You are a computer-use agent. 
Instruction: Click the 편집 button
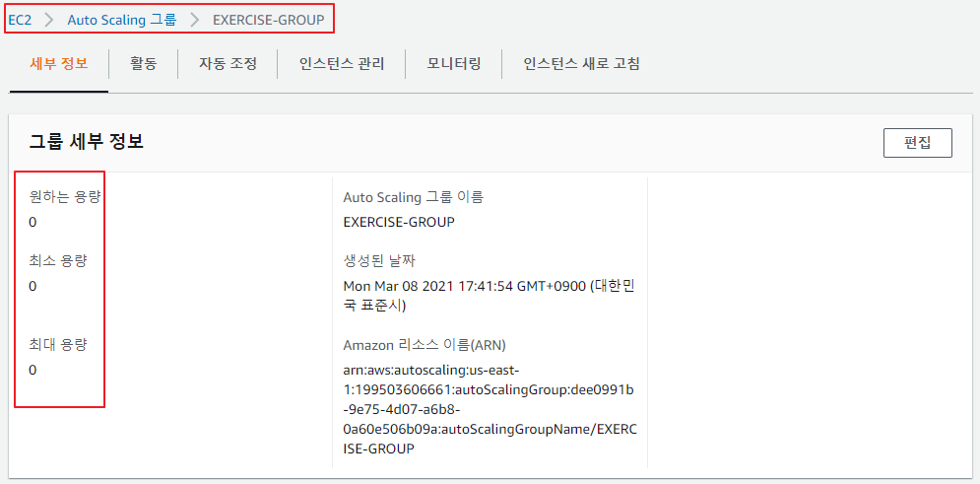(x=918, y=143)
